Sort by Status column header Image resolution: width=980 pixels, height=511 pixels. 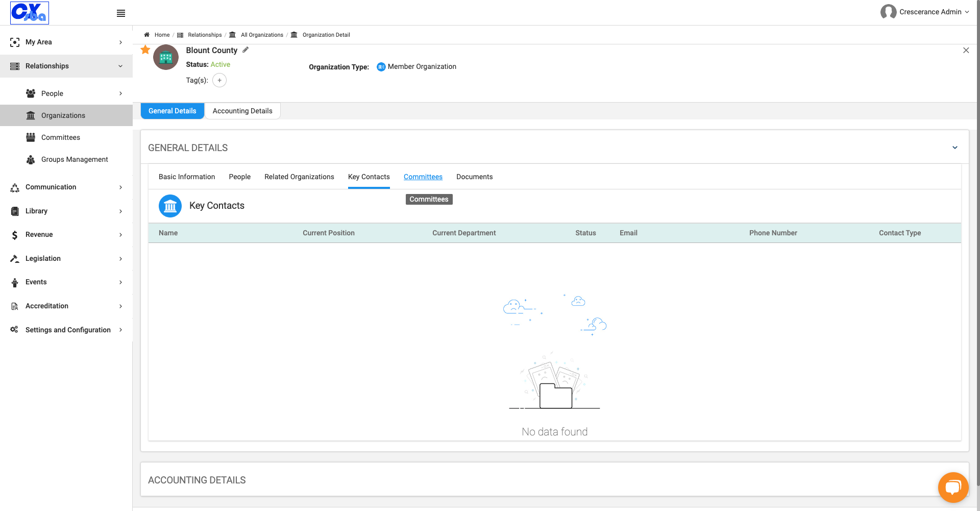click(585, 233)
